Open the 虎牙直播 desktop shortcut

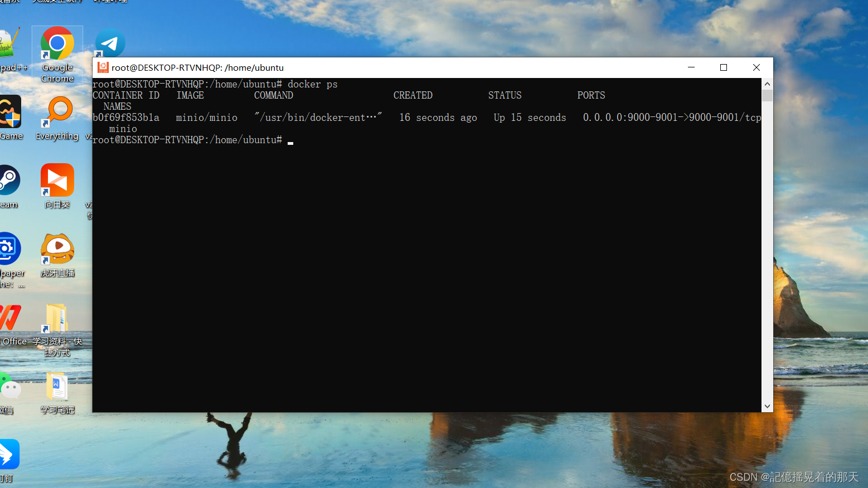(x=57, y=255)
